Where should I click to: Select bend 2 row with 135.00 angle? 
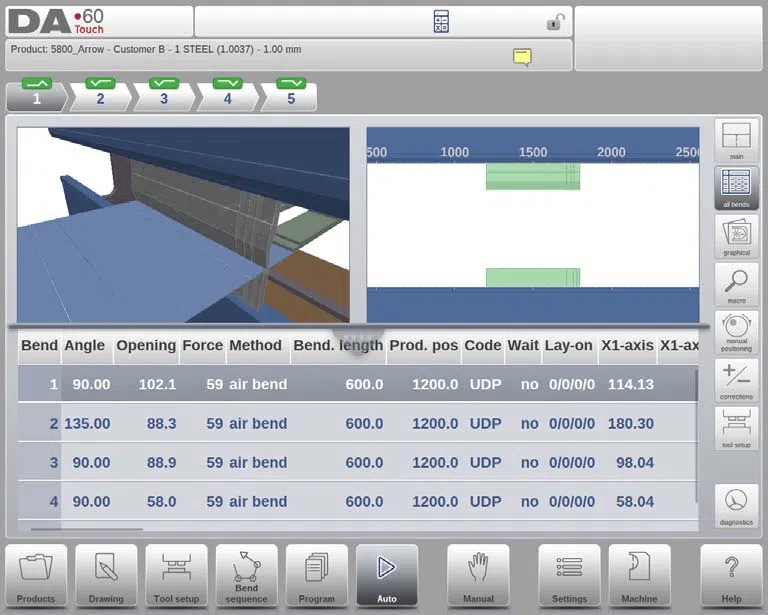click(358, 423)
